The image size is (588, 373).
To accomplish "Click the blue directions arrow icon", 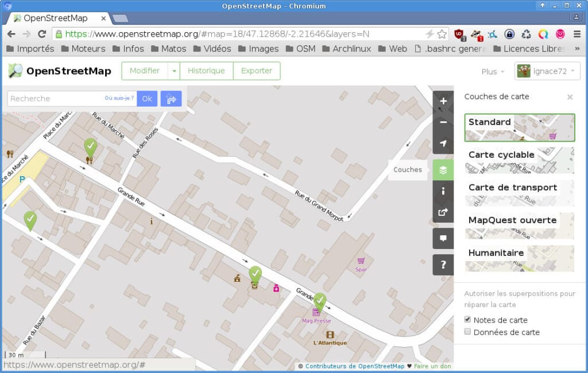I will point(171,99).
